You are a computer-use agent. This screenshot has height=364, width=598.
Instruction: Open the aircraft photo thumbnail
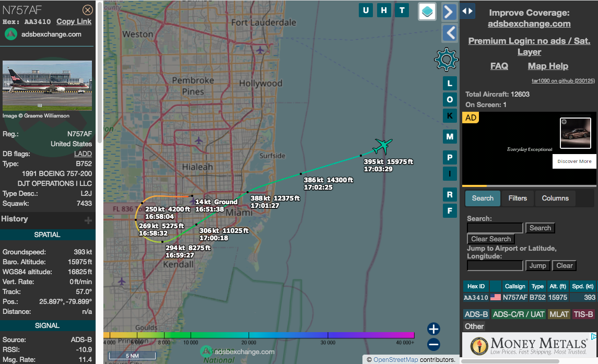[48, 86]
